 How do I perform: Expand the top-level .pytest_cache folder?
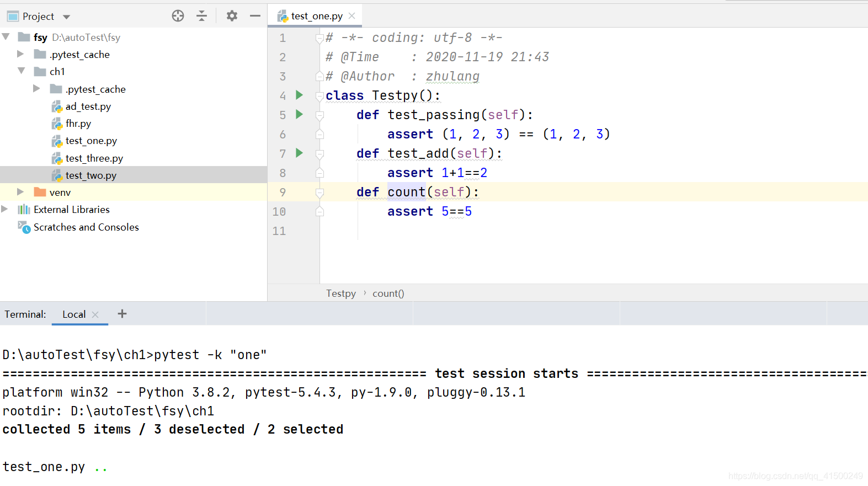(x=20, y=54)
